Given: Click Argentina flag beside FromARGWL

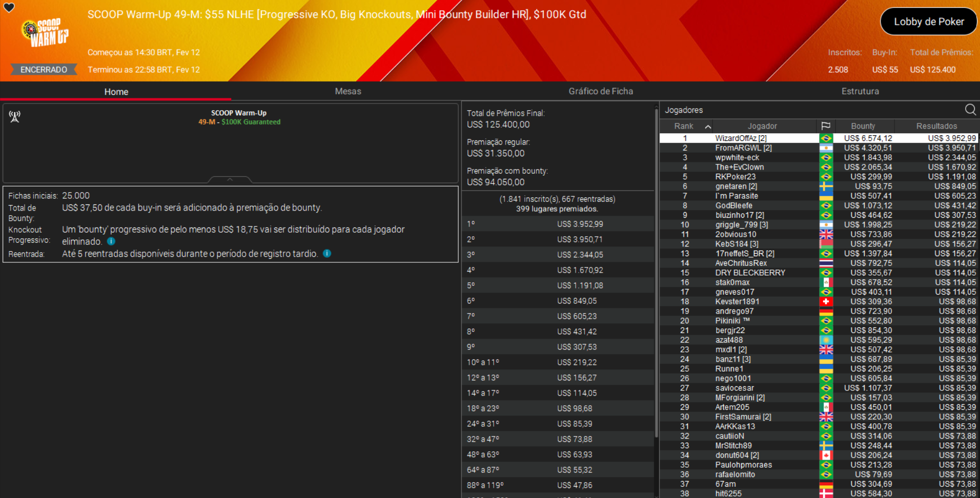Looking at the screenshot, I should pos(826,148).
